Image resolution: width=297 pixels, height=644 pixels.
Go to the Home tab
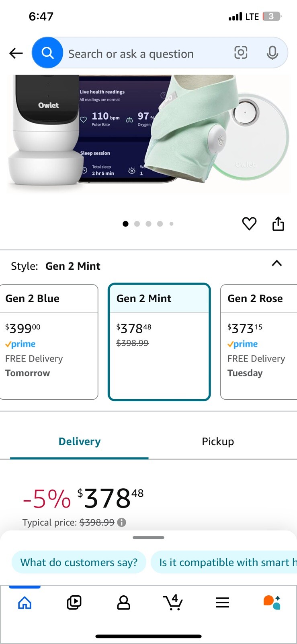pos(25,603)
